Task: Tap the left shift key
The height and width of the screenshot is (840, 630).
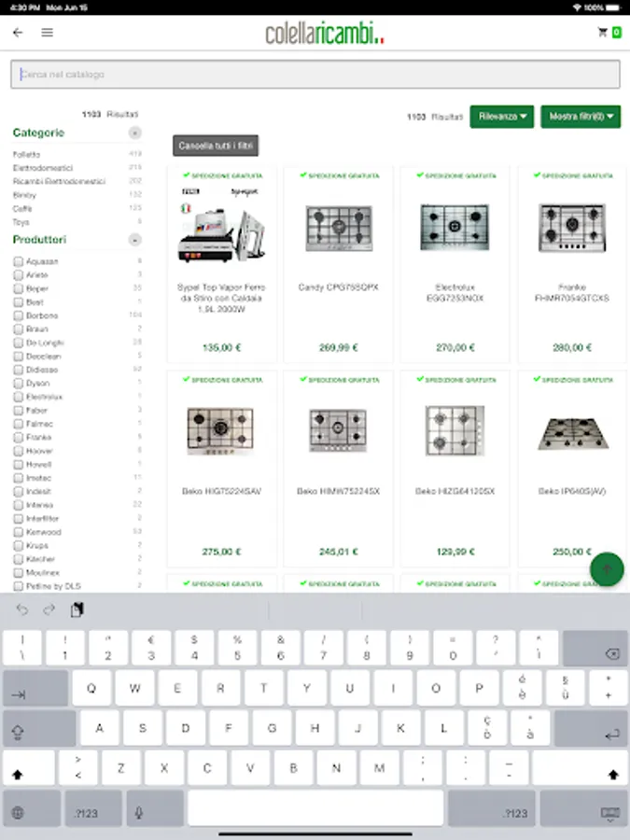Action: click(x=28, y=768)
